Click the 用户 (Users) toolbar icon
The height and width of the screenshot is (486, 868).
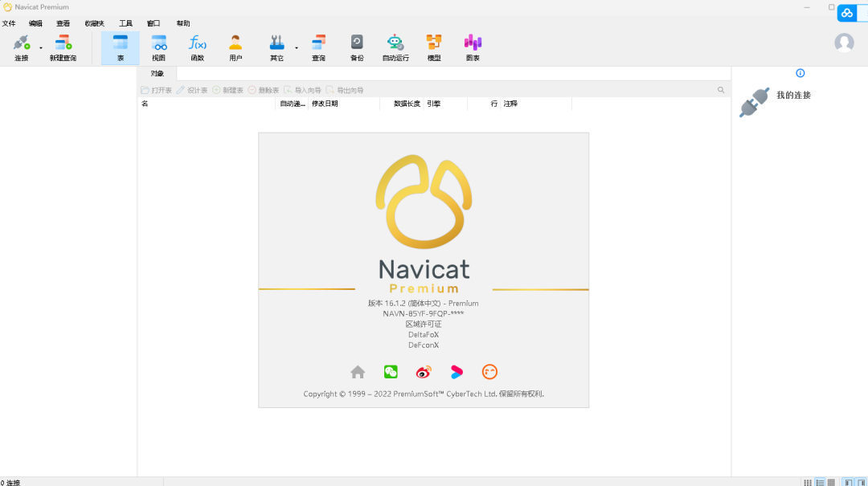click(x=235, y=47)
